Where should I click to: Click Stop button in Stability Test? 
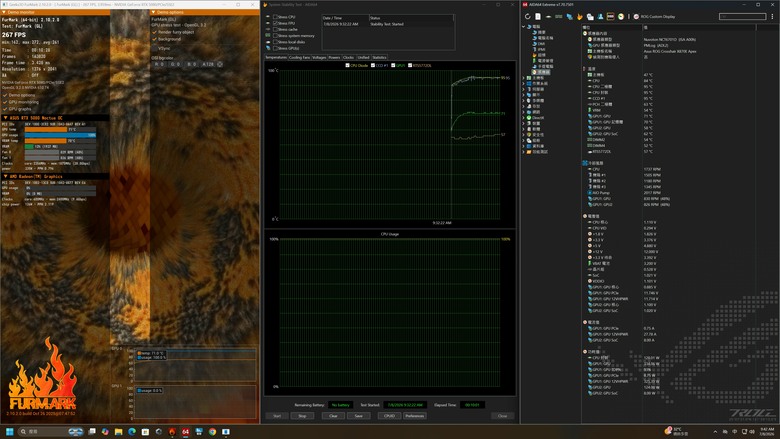coord(302,416)
